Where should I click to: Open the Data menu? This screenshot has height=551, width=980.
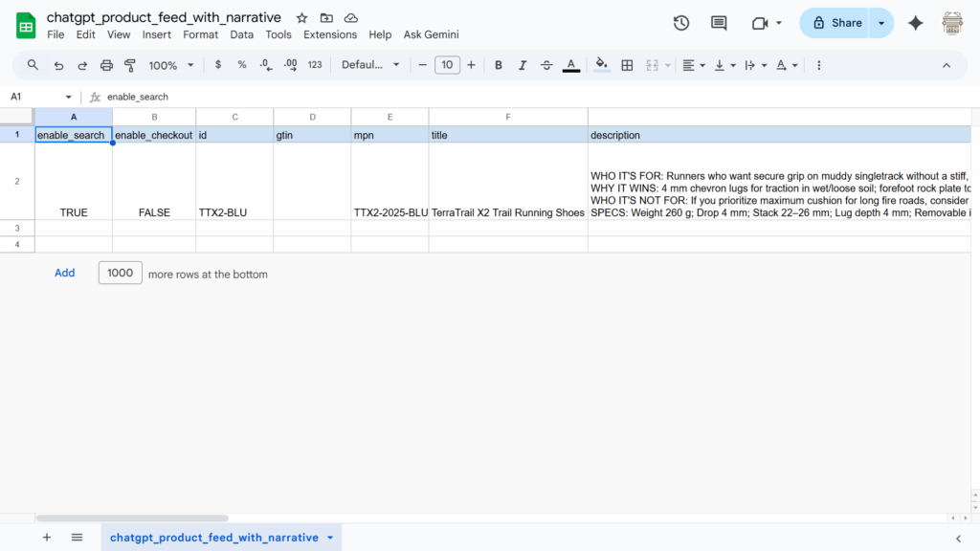click(241, 34)
